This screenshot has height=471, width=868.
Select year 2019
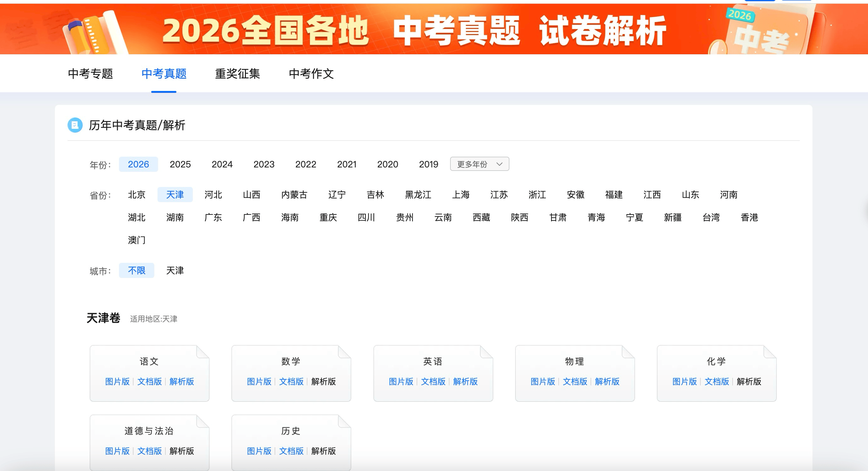pos(429,164)
